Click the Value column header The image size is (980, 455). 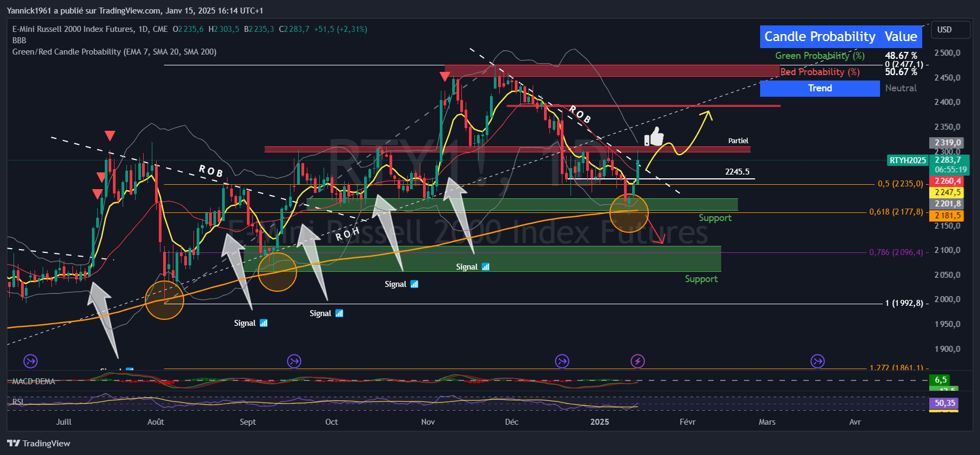[x=901, y=37]
